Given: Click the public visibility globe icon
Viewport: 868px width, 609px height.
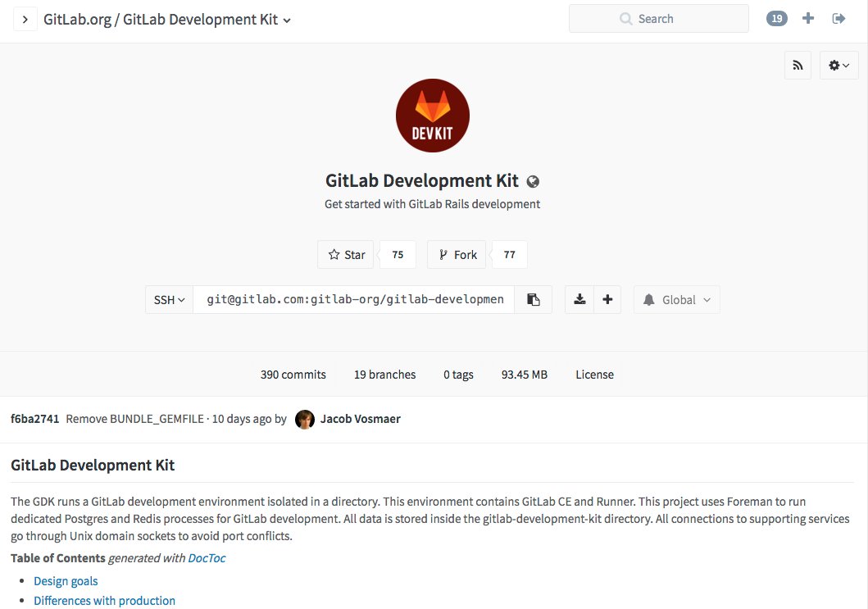Looking at the screenshot, I should [x=533, y=182].
